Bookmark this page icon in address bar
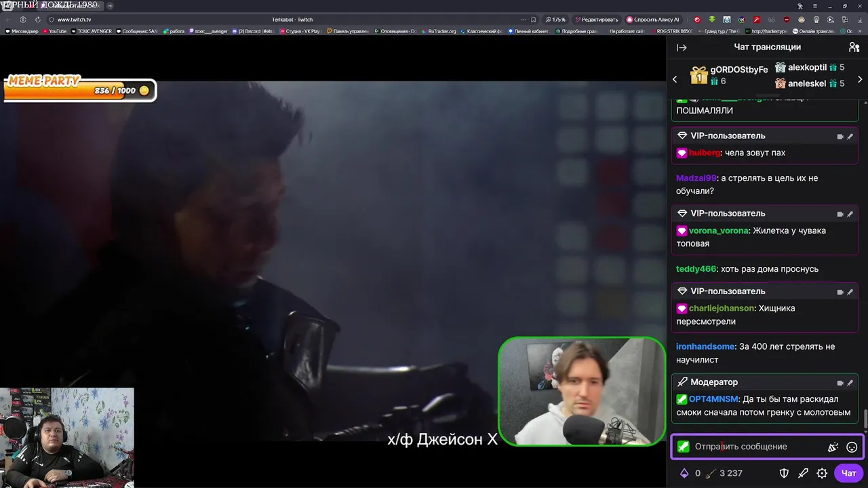Image resolution: width=868 pixels, height=488 pixels. tap(533, 20)
